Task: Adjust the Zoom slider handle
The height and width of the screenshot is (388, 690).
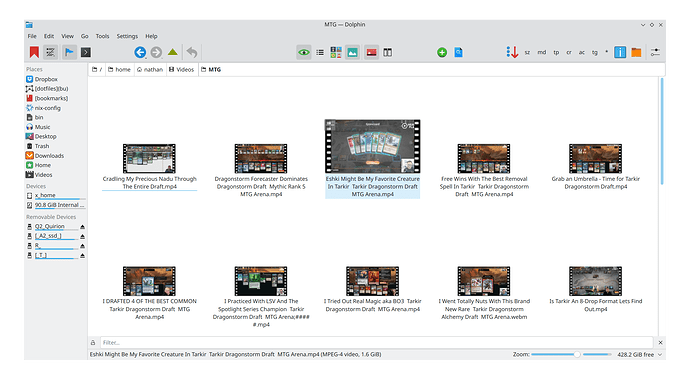Action: (577, 354)
